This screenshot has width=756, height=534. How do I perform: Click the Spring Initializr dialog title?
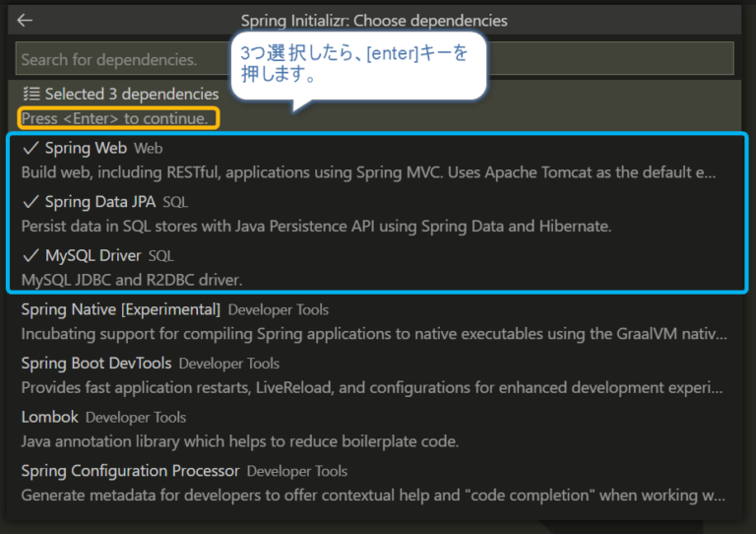click(374, 20)
